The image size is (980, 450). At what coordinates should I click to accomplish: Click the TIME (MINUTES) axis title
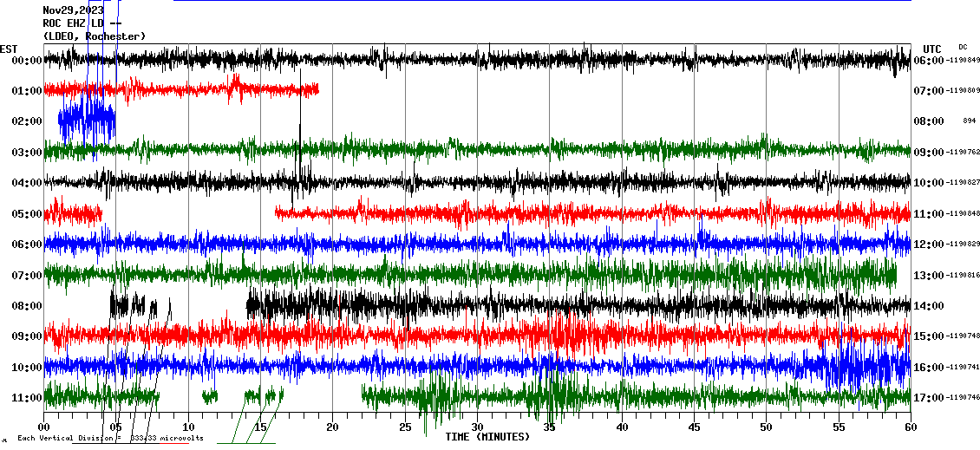pyautogui.click(x=487, y=437)
